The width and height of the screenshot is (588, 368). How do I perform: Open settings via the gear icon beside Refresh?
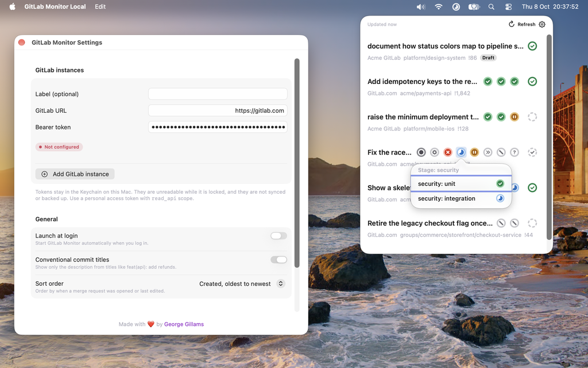pyautogui.click(x=542, y=24)
